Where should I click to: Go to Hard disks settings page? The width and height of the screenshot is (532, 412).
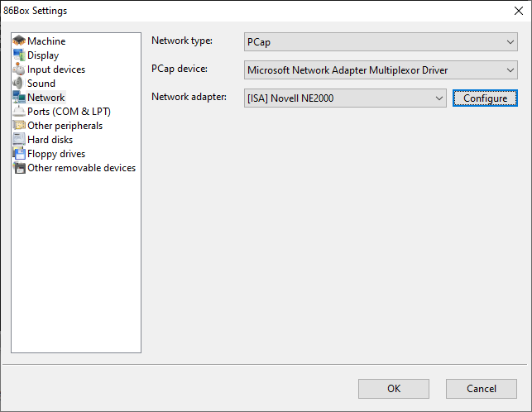(50, 140)
